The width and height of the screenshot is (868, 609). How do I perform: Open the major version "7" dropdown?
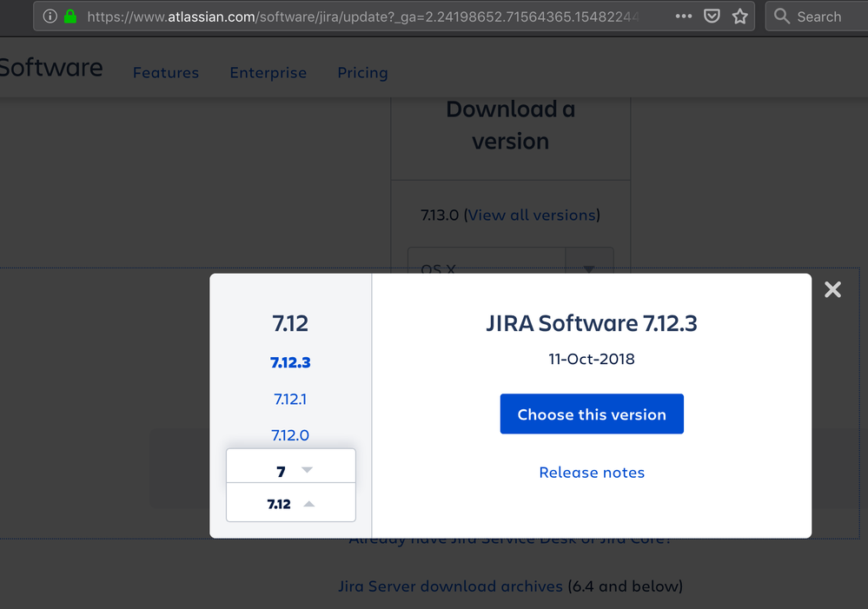click(290, 471)
